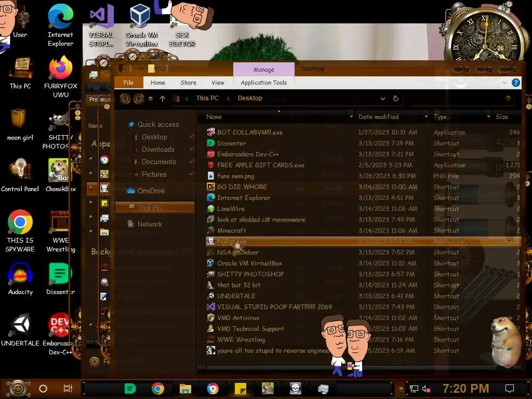The image size is (532, 399).
Task: Open Date modified column filter dropdown
Action: pyautogui.click(x=426, y=116)
